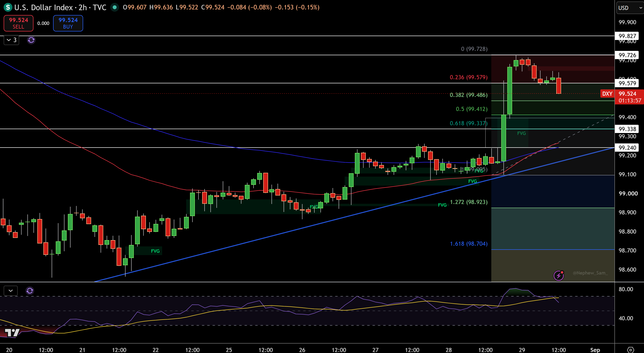Select the 99.579 horizontal line price label
Viewport: 644px width, 353px height.
(x=627, y=83)
